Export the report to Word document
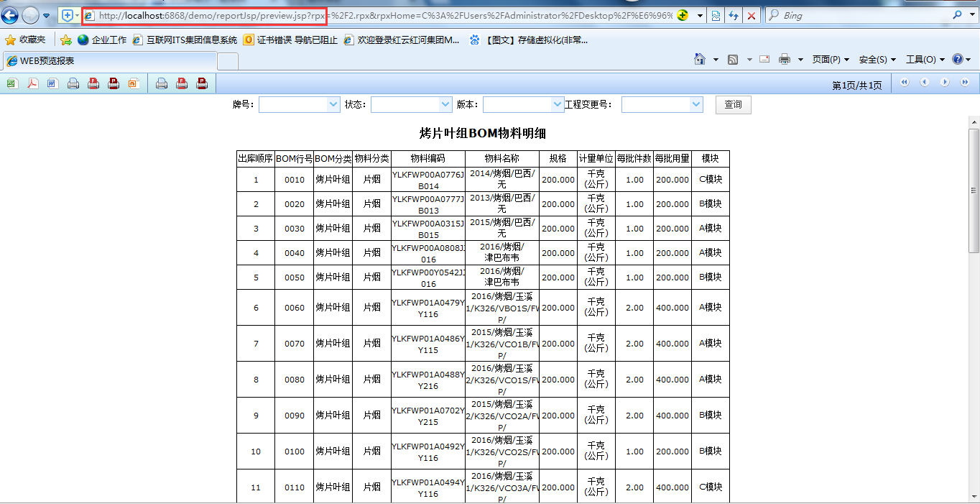 (52, 83)
